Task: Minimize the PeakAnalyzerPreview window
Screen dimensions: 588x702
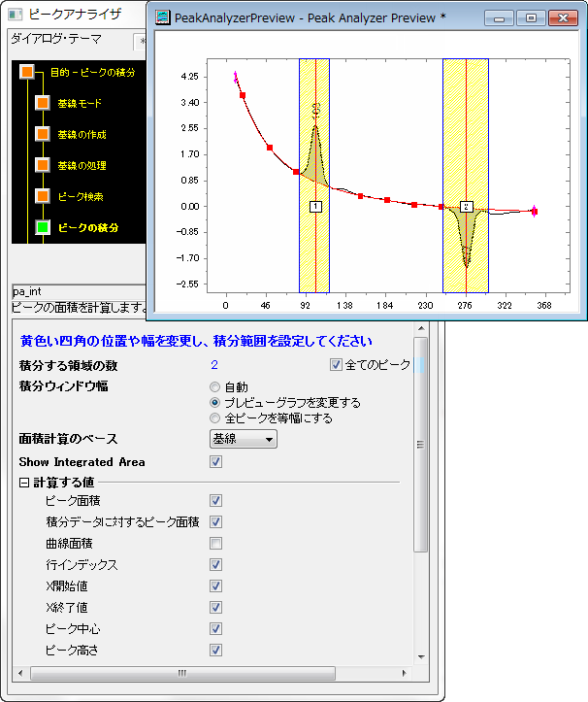Action: (x=499, y=17)
